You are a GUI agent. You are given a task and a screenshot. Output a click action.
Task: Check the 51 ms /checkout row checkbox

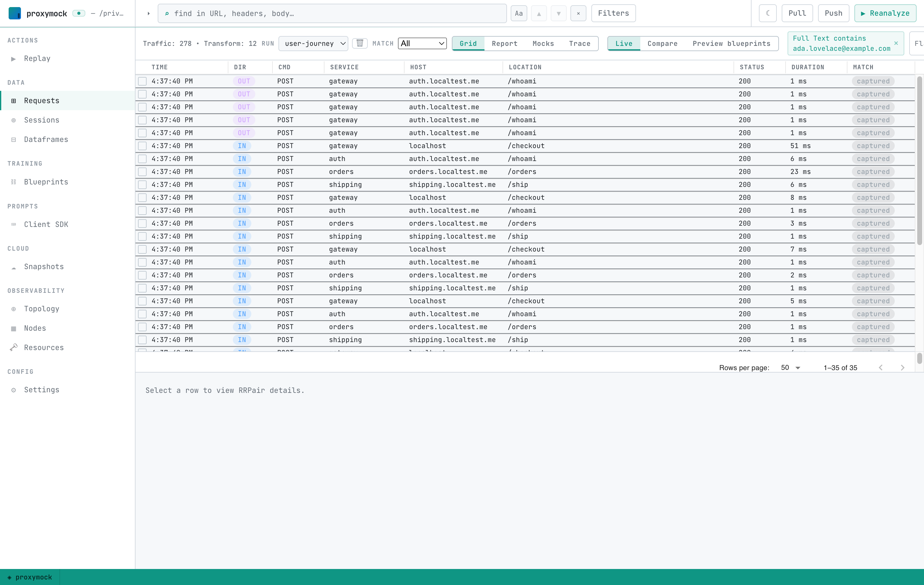pyautogui.click(x=142, y=146)
